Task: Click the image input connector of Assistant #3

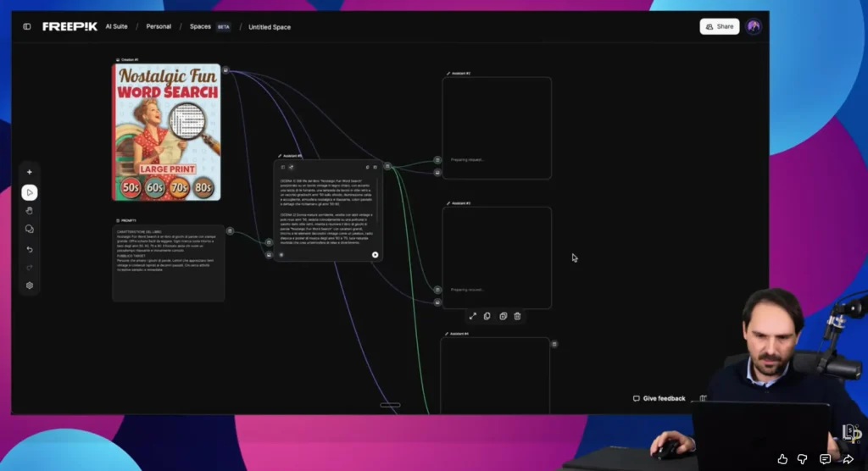Action: (437, 302)
